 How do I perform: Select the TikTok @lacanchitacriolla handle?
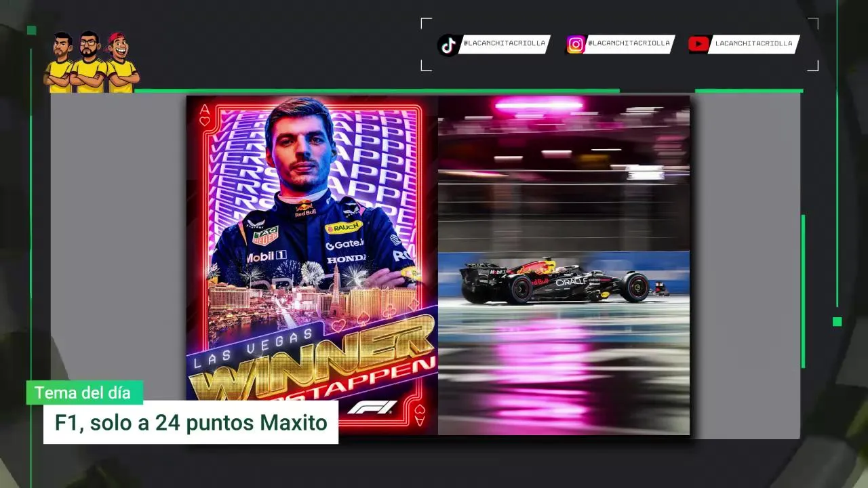[x=504, y=43]
